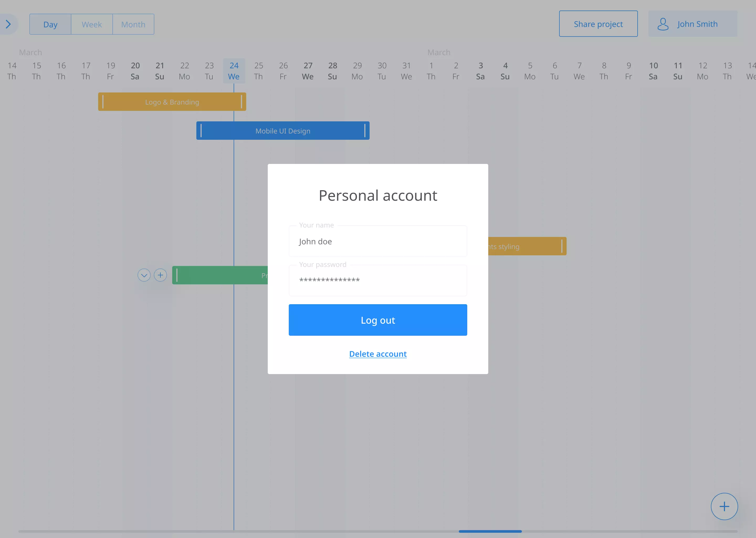Click the Your name input field
The width and height of the screenshot is (756, 538).
coord(378,241)
